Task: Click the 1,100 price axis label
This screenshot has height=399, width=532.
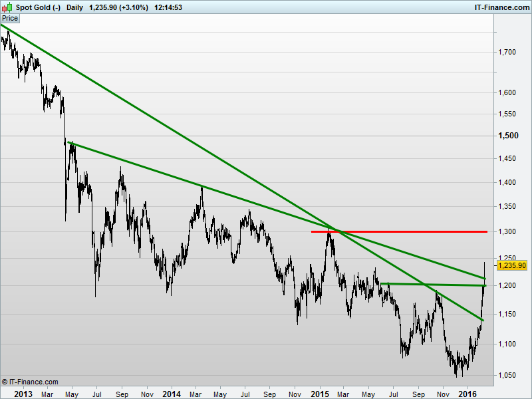Action: (507, 344)
